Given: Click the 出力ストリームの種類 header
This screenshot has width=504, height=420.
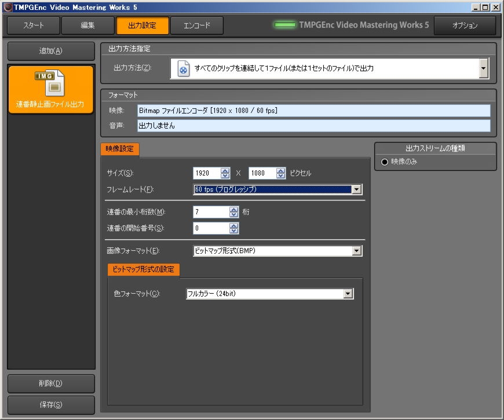Looking at the screenshot, I should click(x=435, y=148).
